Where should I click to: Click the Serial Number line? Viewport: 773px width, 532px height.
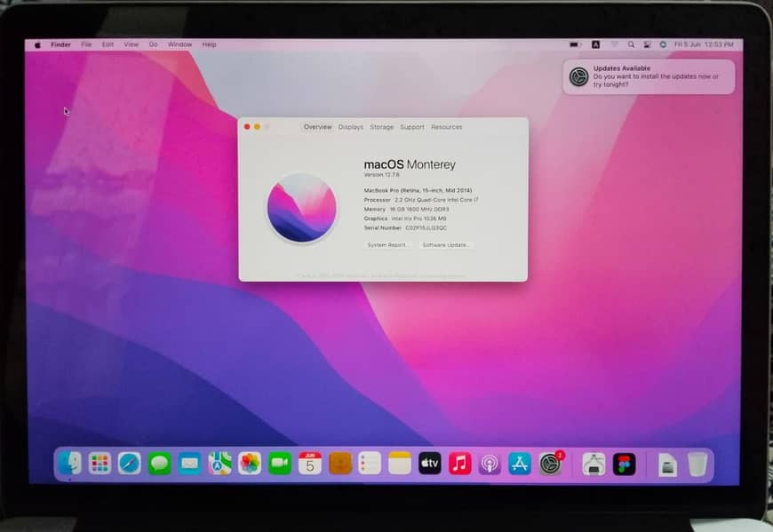click(406, 227)
